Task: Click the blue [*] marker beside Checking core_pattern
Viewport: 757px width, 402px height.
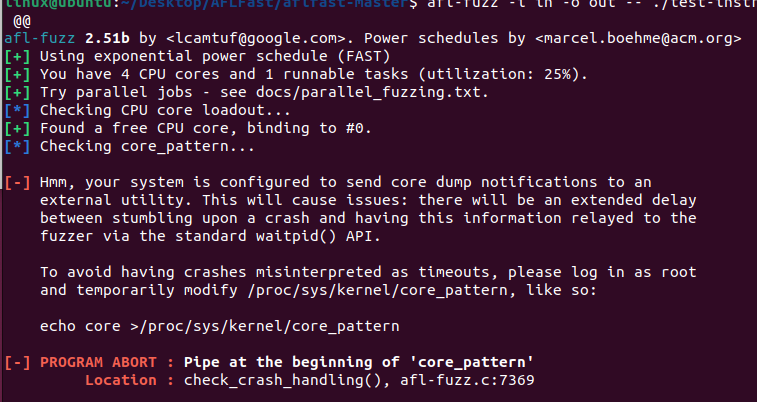Action: click(17, 147)
